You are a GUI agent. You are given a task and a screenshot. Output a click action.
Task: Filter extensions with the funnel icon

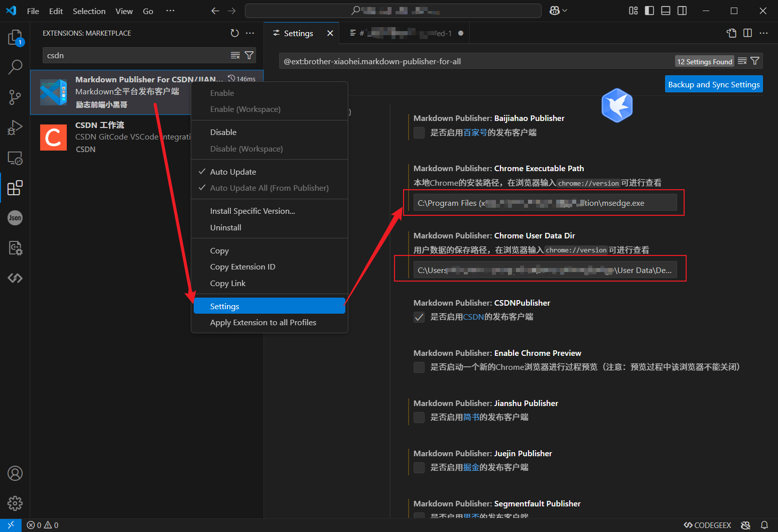point(249,55)
